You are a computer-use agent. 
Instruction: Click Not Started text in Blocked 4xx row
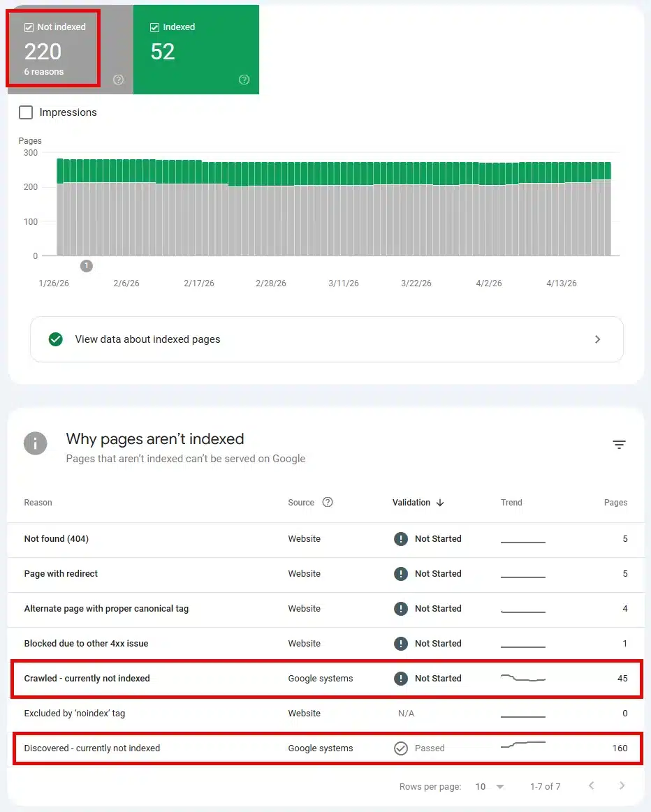tap(438, 643)
